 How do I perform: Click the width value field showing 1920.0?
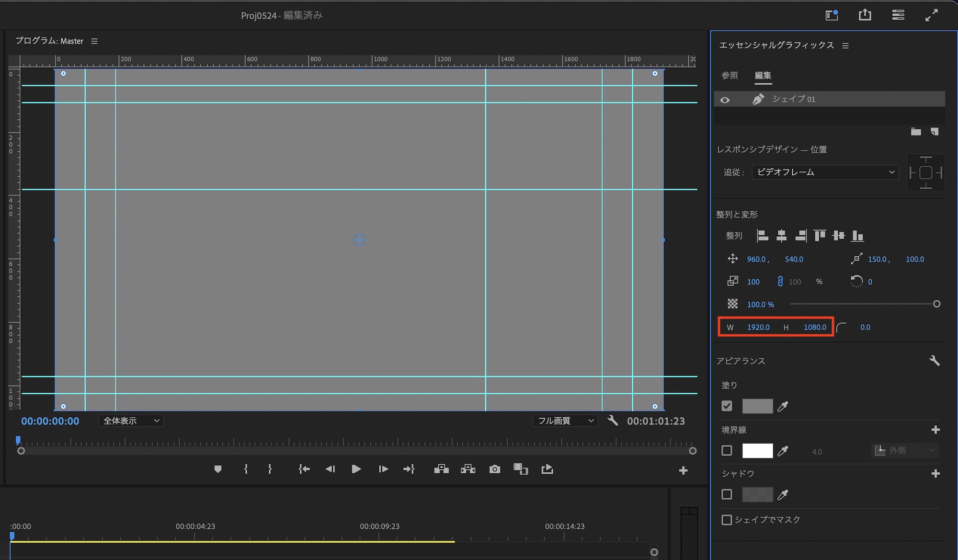point(758,327)
